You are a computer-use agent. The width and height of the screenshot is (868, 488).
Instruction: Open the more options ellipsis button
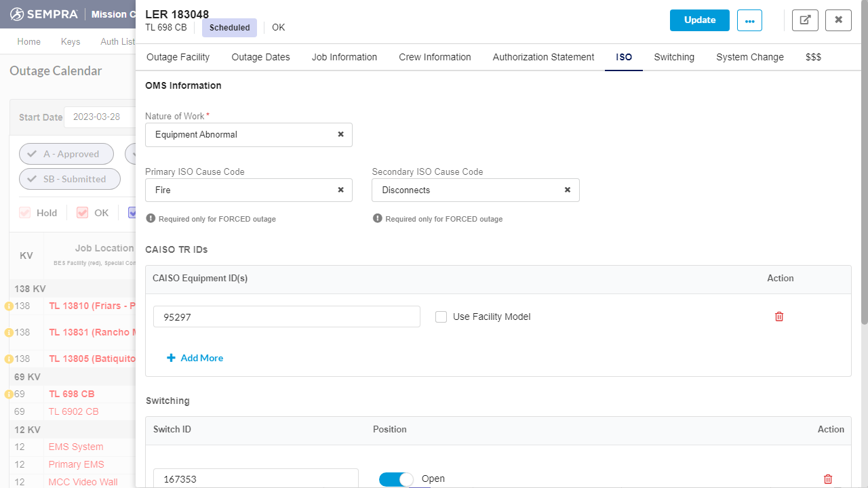click(x=749, y=20)
